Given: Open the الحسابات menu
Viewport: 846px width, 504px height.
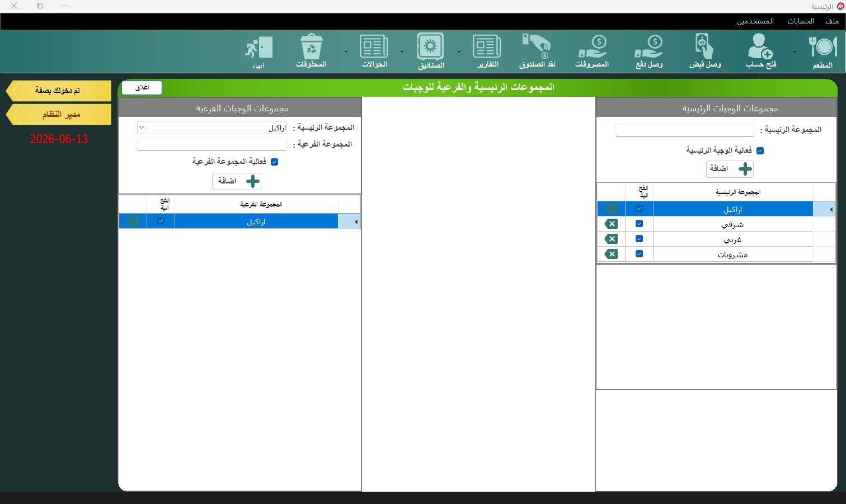Looking at the screenshot, I should pyautogui.click(x=801, y=21).
